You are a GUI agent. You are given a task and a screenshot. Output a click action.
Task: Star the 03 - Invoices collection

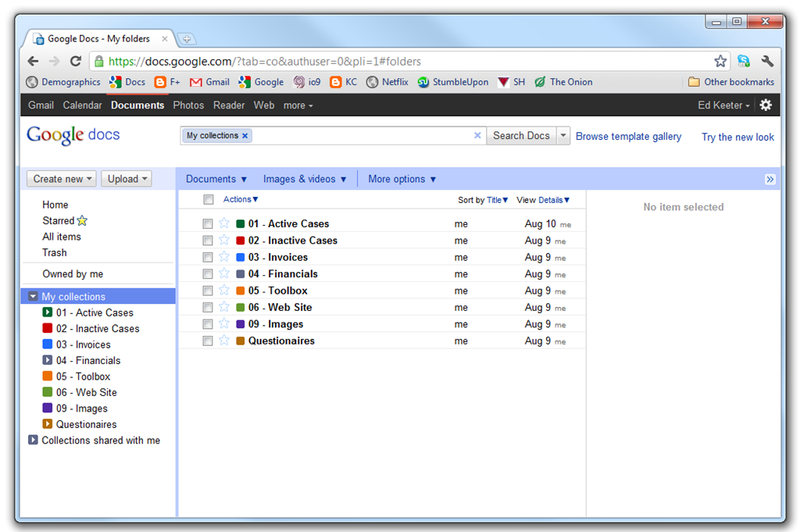tap(224, 256)
